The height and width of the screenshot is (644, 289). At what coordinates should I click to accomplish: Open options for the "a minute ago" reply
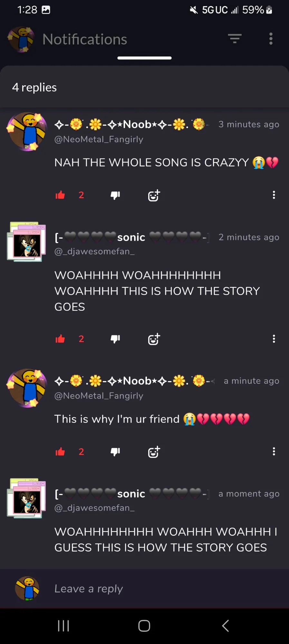pyautogui.click(x=274, y=451)
